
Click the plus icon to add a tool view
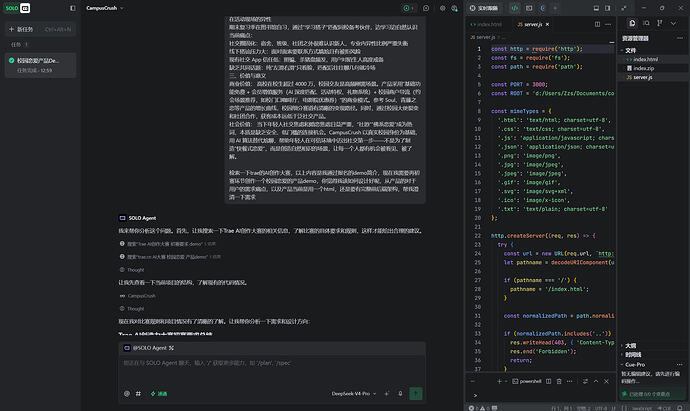click(x=555, y=8)
